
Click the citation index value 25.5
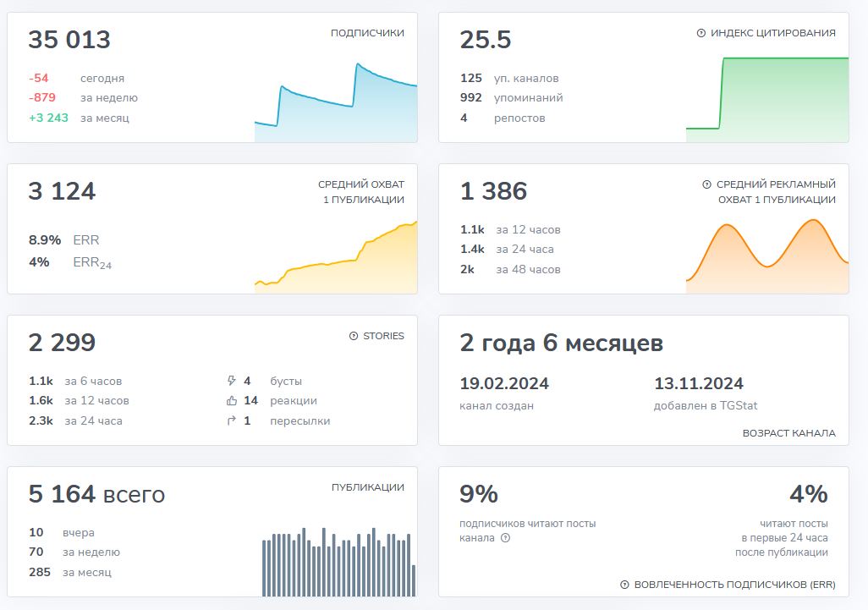(486, 40)
